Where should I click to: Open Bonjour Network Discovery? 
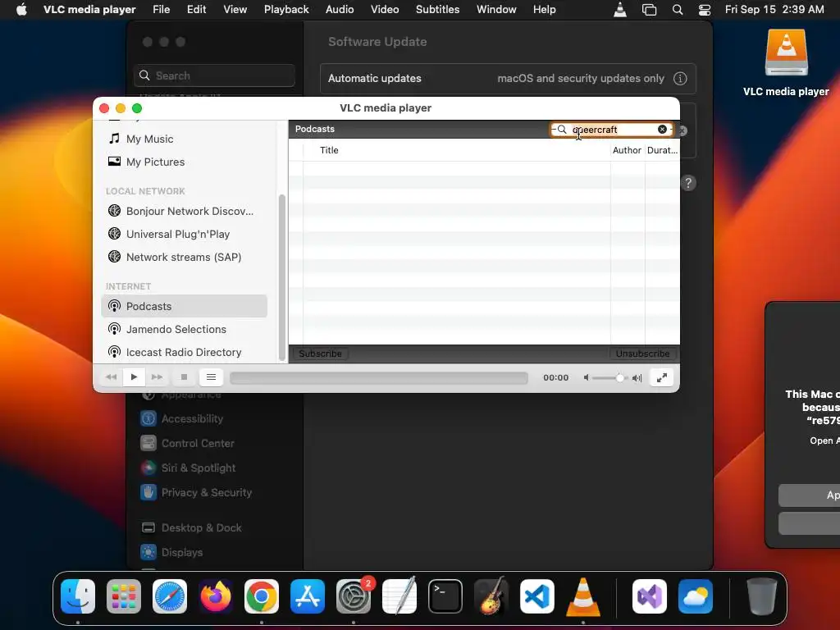point(184,211)
